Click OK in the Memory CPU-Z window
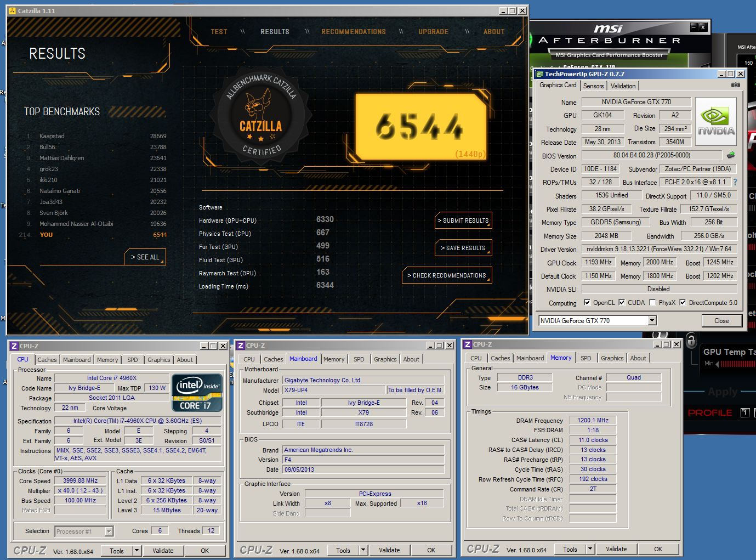 [x=658, y=549]
